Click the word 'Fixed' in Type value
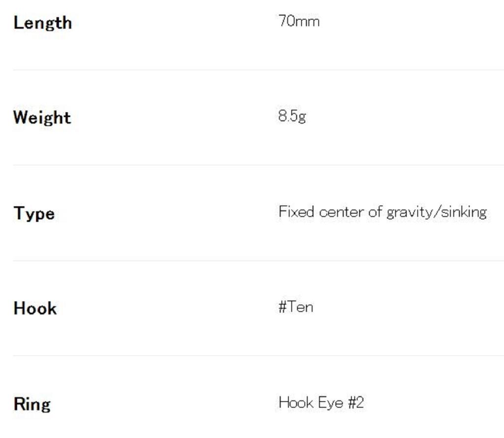504x438 pixels. coord(296,212)
